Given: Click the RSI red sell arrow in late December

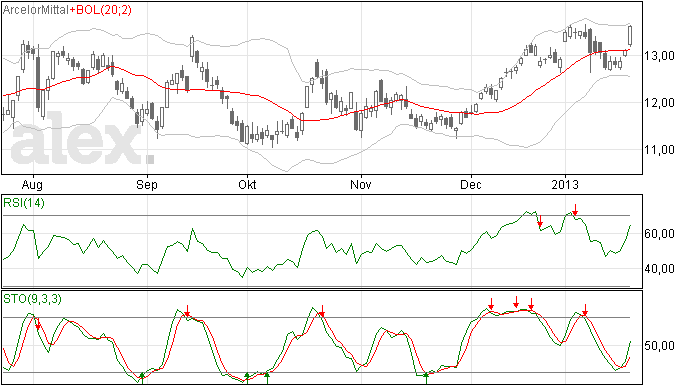Looking at the screenshot, I should tap(540, 221).
